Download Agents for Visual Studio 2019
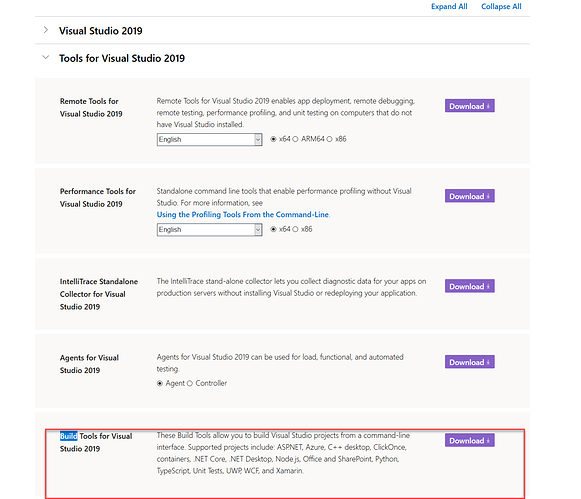This screenshot has height=499, width=581. (469, 362)
